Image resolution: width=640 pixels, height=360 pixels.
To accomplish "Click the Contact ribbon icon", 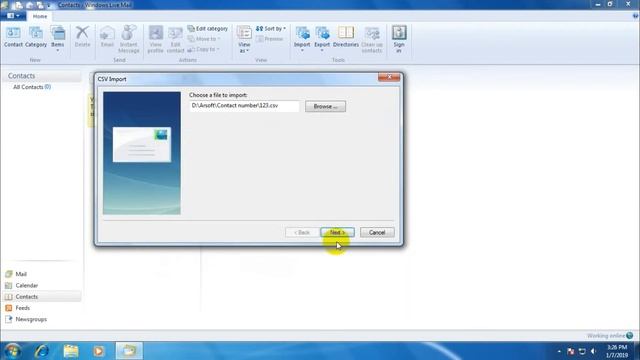I will [13, 37].
